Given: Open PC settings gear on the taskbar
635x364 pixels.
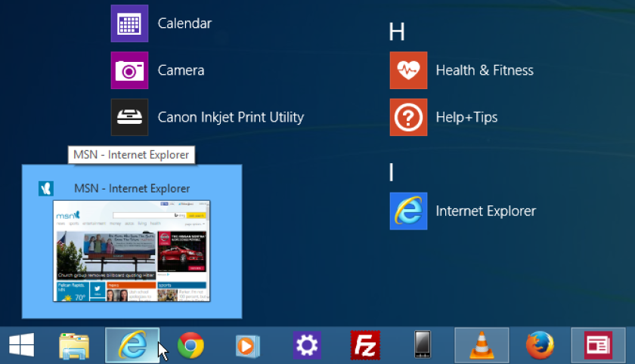Looking at the screenshot, I should (x=307, y=345).
